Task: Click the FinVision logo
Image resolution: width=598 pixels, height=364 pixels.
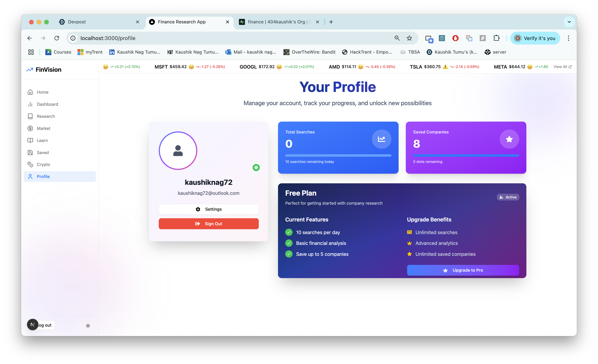Action: click(x=44, y=70)
